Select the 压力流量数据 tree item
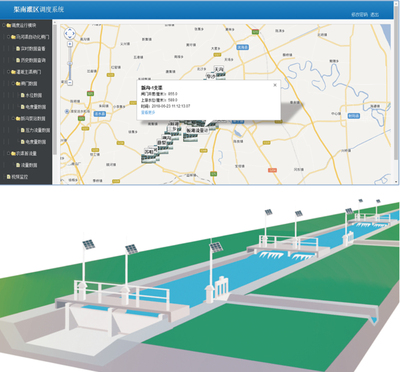 38,130
